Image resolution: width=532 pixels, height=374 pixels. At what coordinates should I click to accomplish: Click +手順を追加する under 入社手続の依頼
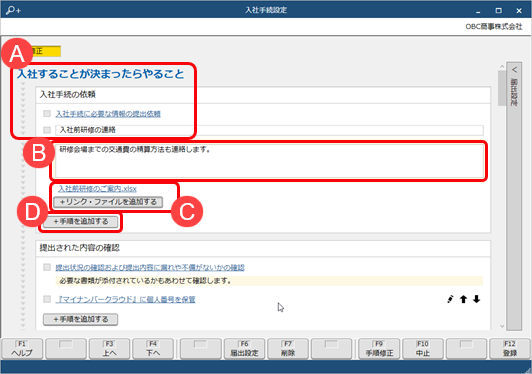[x=80, y=222]
